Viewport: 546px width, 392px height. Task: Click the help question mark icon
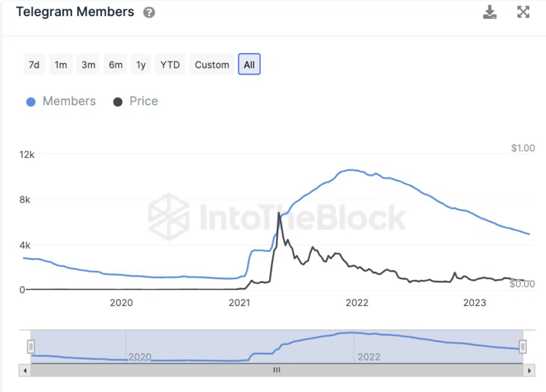point(149,12)
